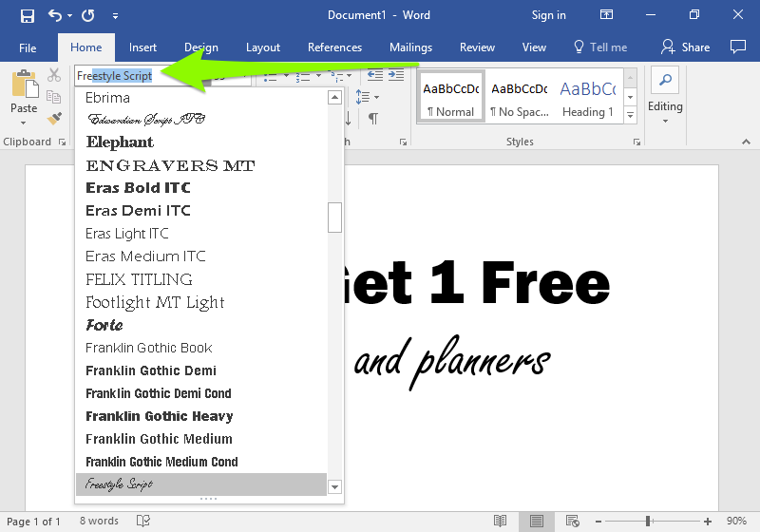Click the Undo arrow icon

coord(55,15)
